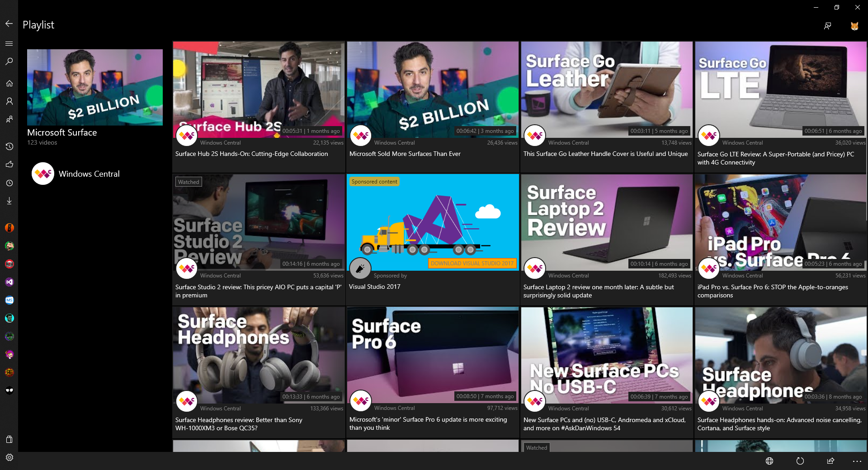Play the Surface Hub 2S hands-on video
Viewport: 868px width, 470px height.
coord(259,89)
